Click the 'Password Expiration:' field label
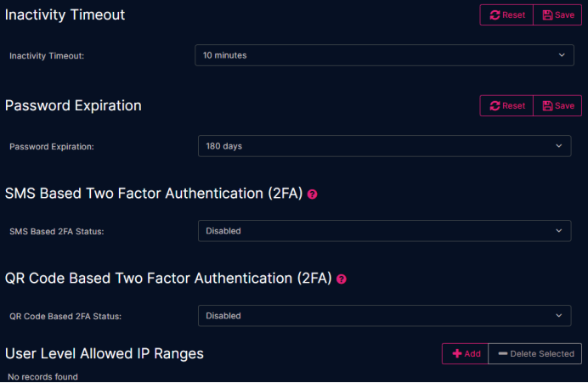This screenshot has height=383, width=588. pyautogui.click(x=52, y=147)
